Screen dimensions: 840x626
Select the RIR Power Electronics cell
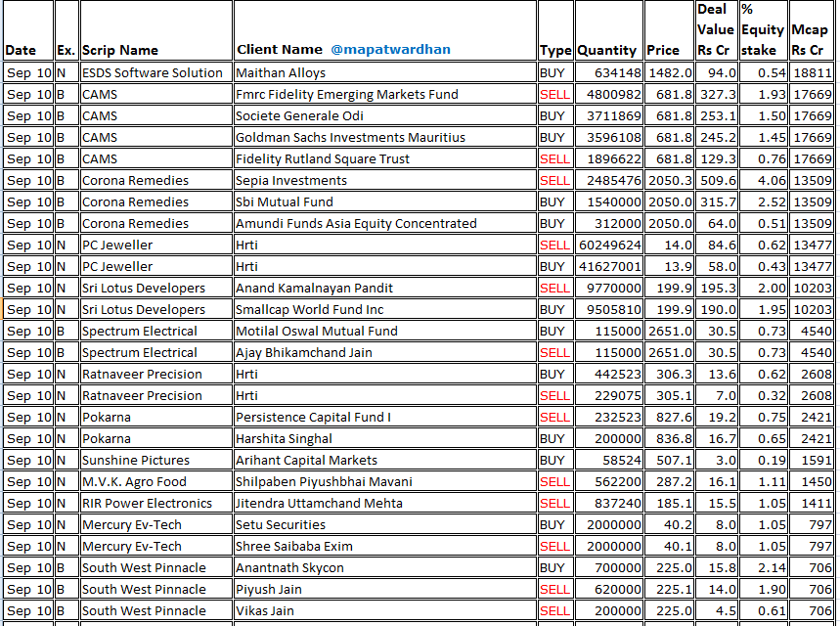155,503
